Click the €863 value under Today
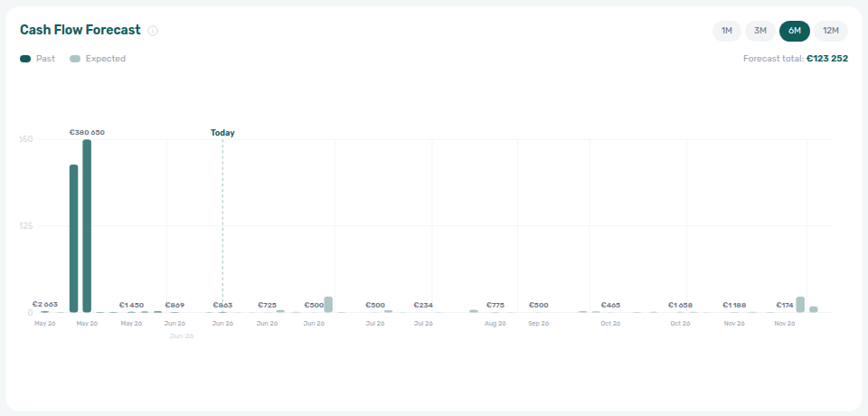 [x=222, y=305]
